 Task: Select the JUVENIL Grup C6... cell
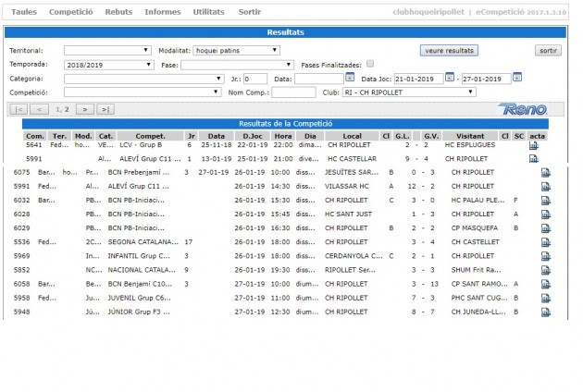coord(140,298)
